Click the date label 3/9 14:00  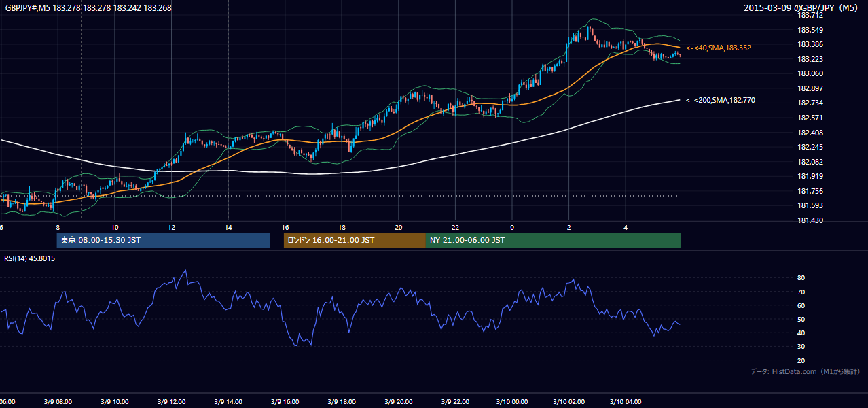coord(228,402)
